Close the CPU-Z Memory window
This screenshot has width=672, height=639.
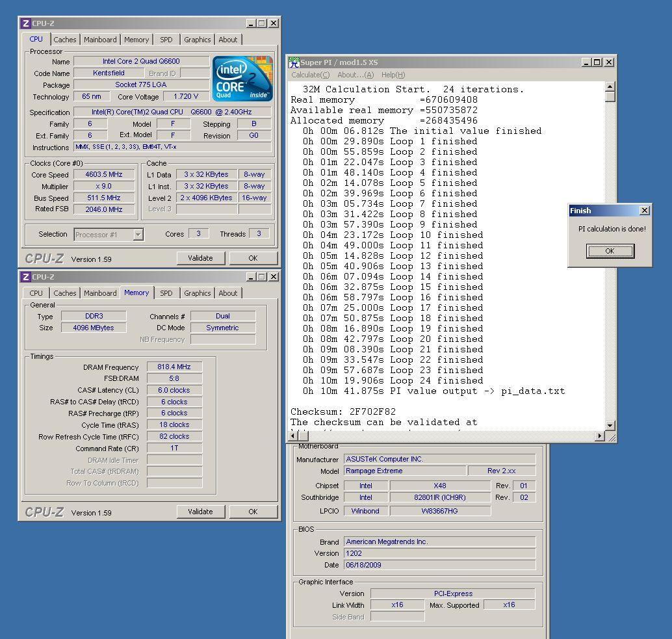tap(274, 276)
